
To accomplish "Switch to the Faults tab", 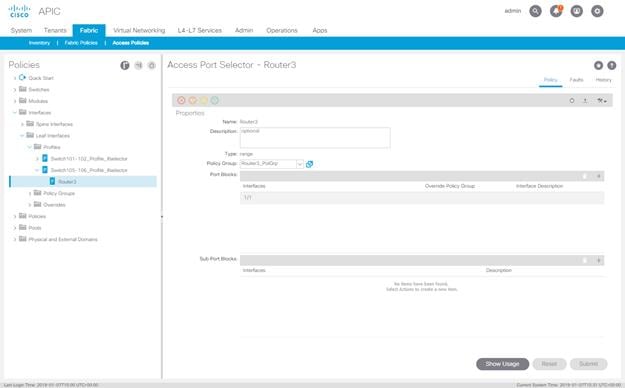I will pyautogui.click(x=576, y=80).
